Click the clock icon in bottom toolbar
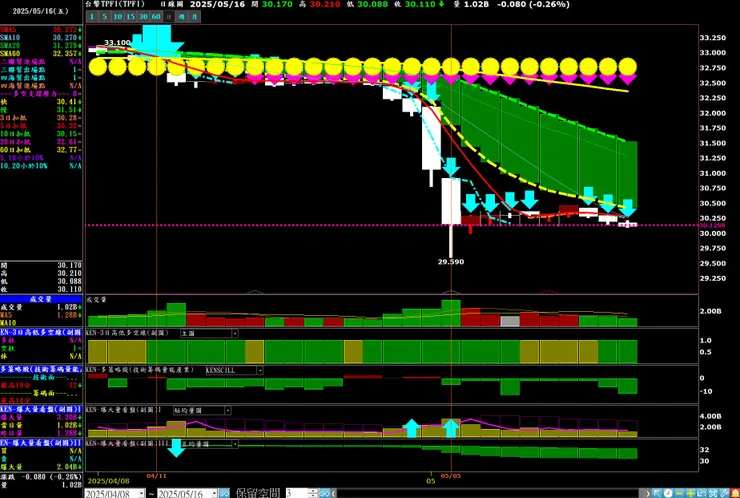 [668, 493]
